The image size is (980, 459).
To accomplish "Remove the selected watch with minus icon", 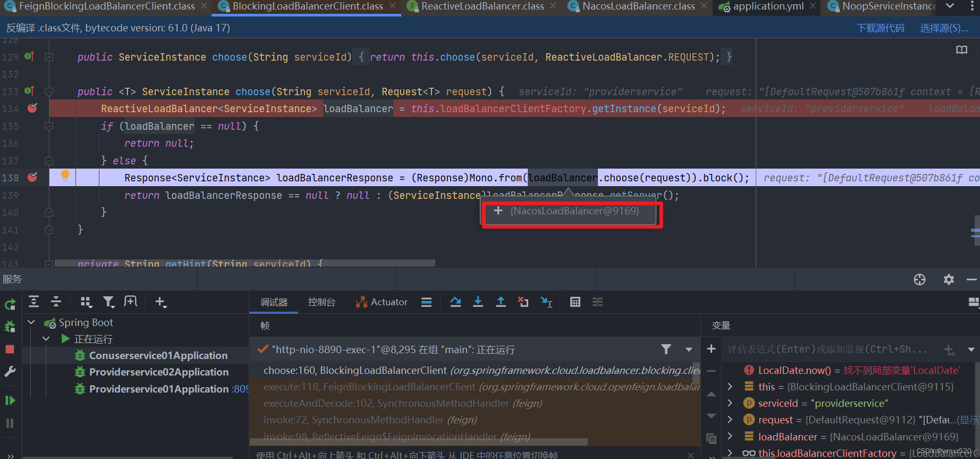I will click(x=711, y=371).
